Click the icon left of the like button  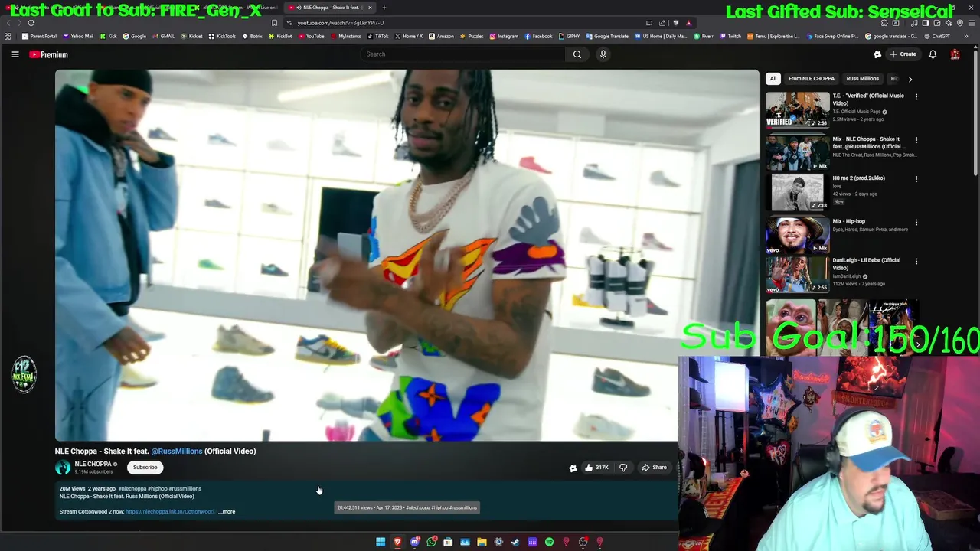[x=573, y=468]
